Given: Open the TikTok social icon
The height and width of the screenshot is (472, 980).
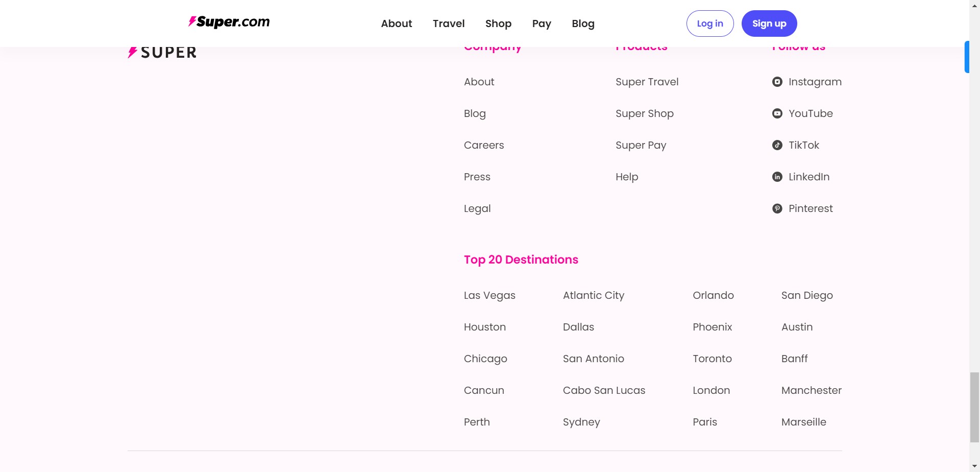Looking at the screenshot, I should pyautogui.click(x=777, y=145).
